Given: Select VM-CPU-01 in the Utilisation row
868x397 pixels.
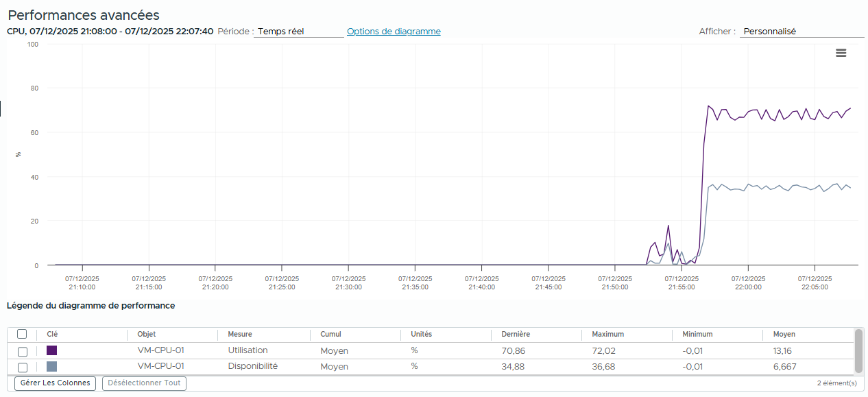Looking at the screenshot, I should [160, 350].
